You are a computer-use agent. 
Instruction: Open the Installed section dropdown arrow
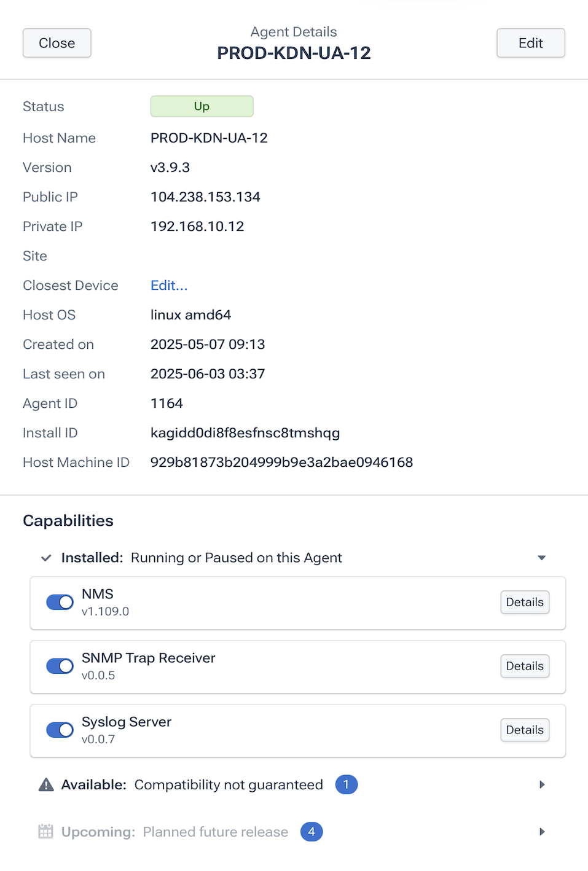click(541, 558)
